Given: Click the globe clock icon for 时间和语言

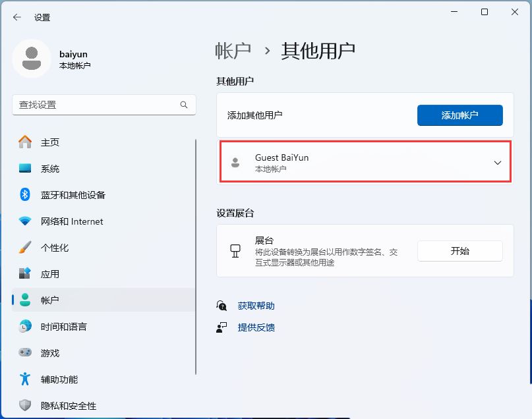Looking at the screenshot, I should click(25, 326).
